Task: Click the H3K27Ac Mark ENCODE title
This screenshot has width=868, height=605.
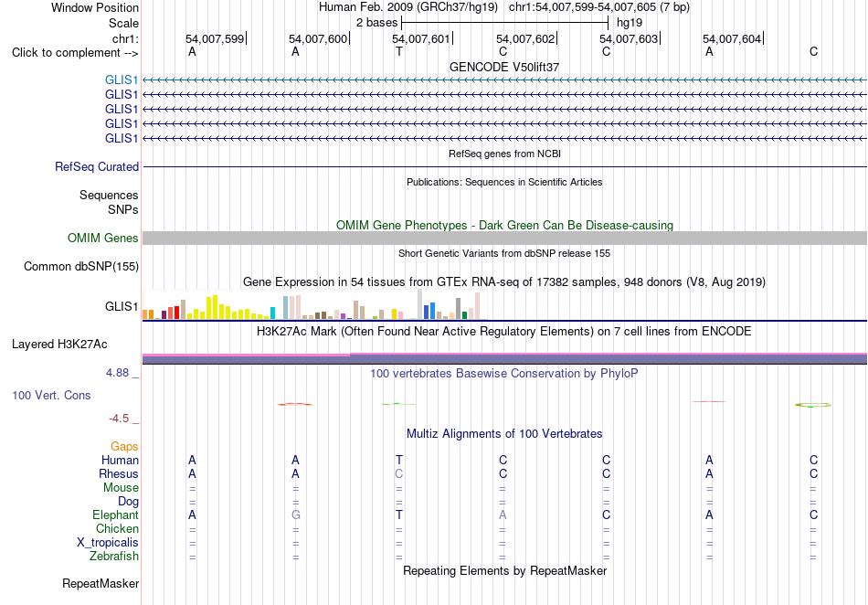Action: 504,332
